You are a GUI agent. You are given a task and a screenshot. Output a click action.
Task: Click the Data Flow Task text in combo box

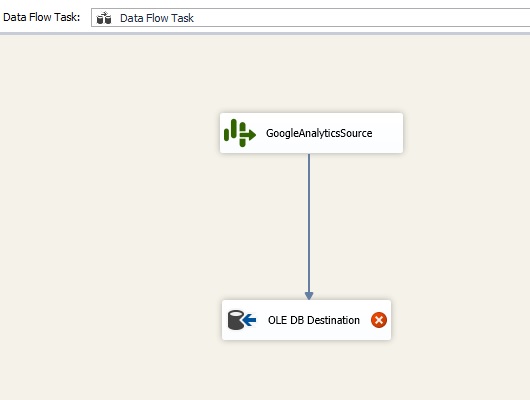click(157, 18)
